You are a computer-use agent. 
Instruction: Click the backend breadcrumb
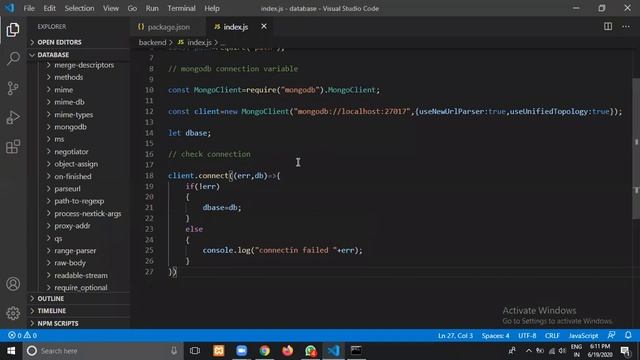152,42
